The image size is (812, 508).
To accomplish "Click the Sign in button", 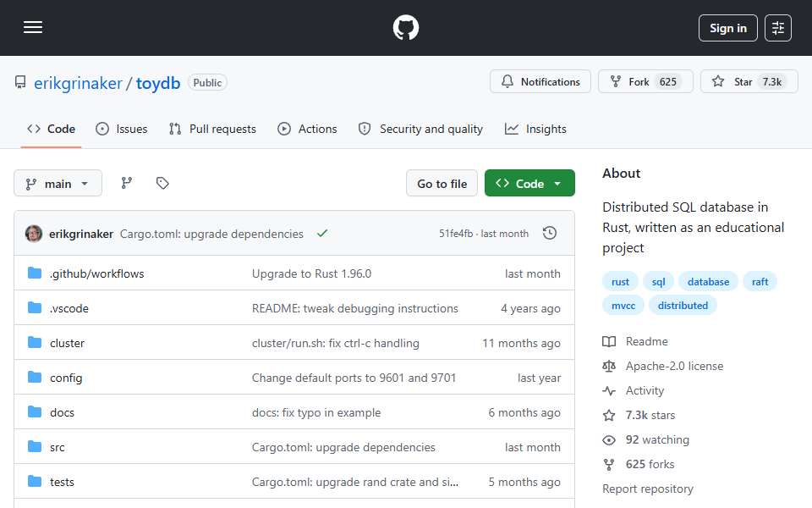I will (727, 28).
